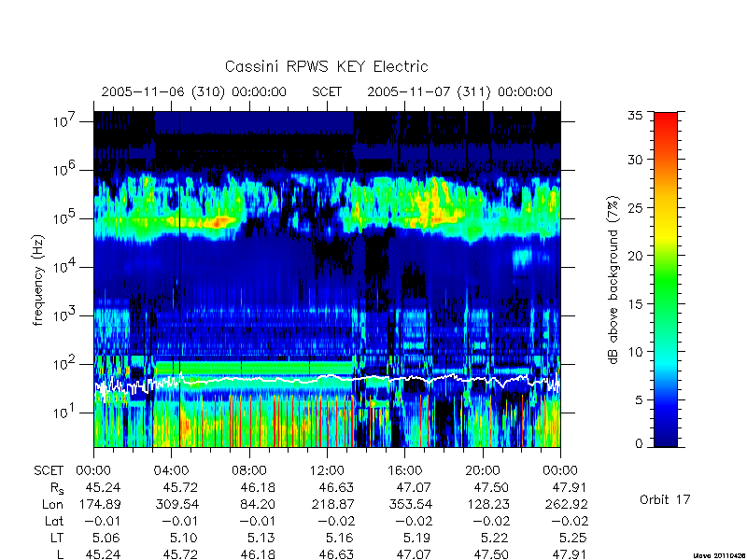The height and width of the screenshot is (560, 747).
Task: Click the LT value 5.19
Action: [x=416, y=539]
